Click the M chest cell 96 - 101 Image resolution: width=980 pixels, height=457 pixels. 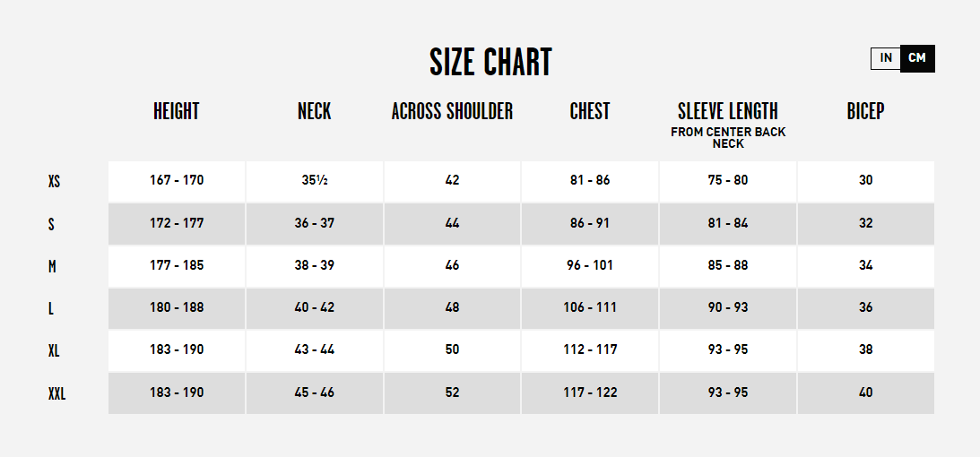pyautogui.click(x=590, y=265)
